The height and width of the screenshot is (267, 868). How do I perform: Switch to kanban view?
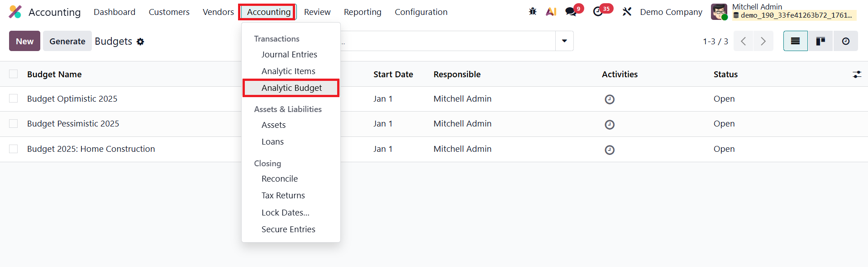coord(820,41)
